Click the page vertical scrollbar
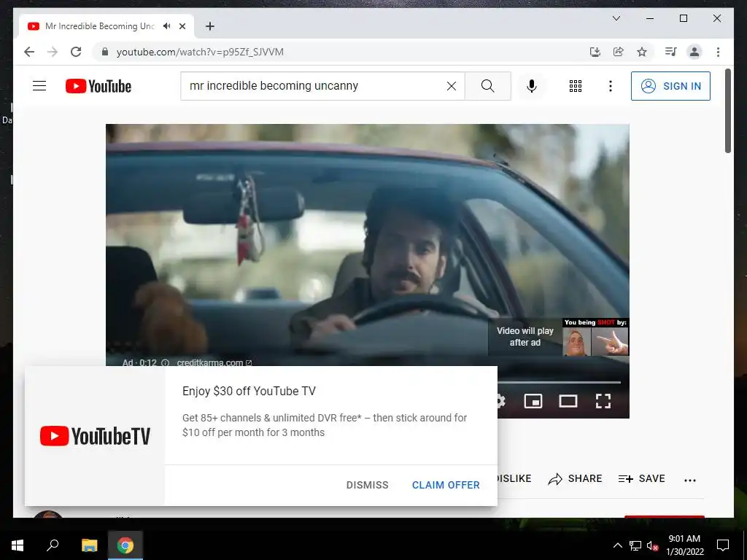This screenshot has width=747, height=560. 728,111
